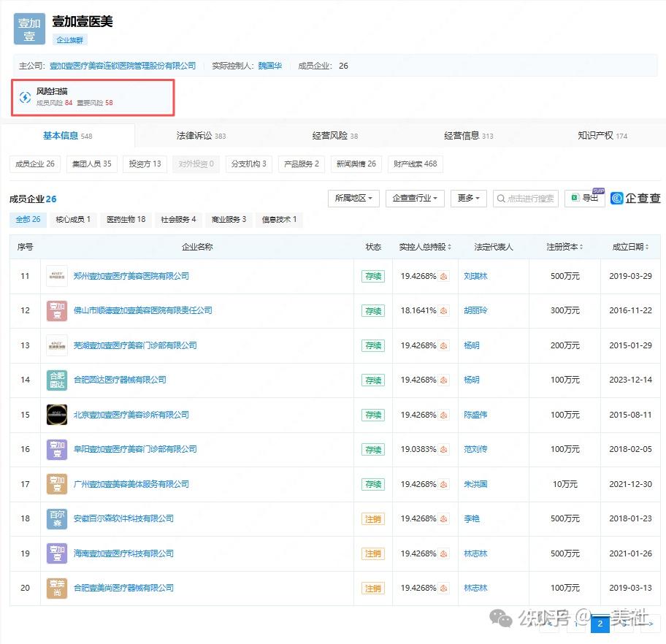Select the 产品服务 2 sub-tab
The height and width of the screenshot is (644, 666).
pyautogui.click(x=302, y=164)
